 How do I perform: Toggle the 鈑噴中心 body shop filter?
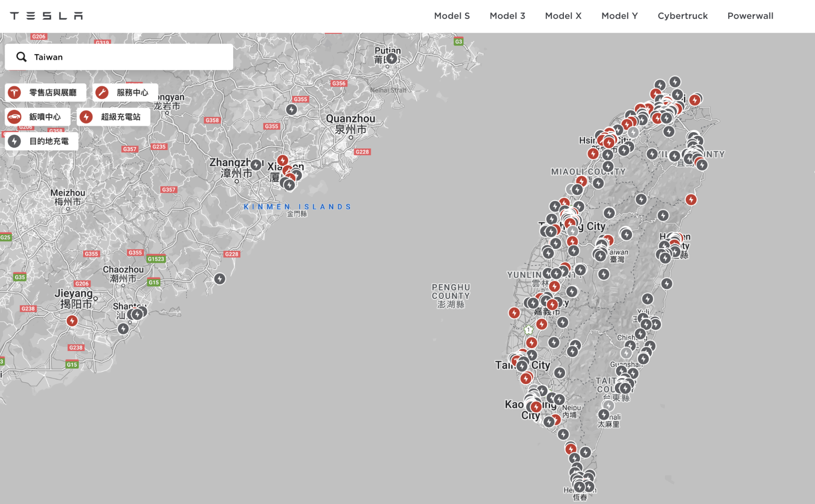[38, 117]
